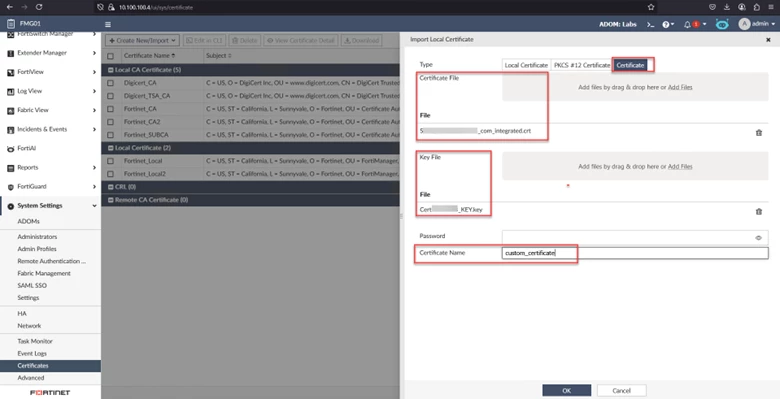Check the Fortinet_CA2 row checkbox
780x399 pixels.
(110, 122)
